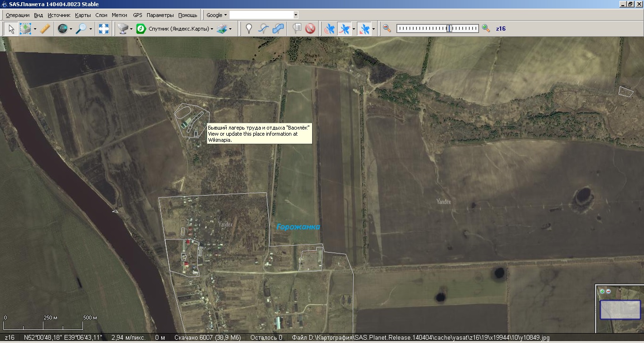644x343 pixels.
Task: Click the zoom out magnifier icon
Action: [387, 28]
